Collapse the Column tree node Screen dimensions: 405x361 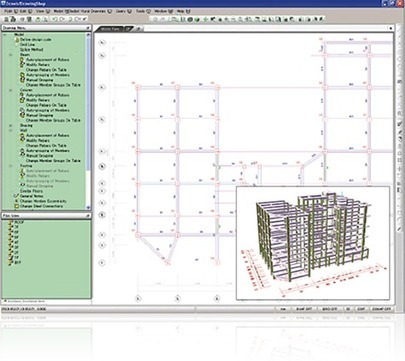(x=10, y=90)
